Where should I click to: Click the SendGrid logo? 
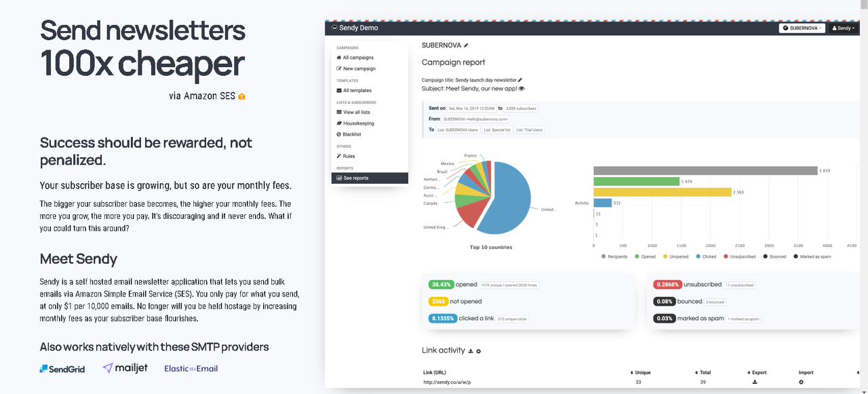tap(61, 368)
